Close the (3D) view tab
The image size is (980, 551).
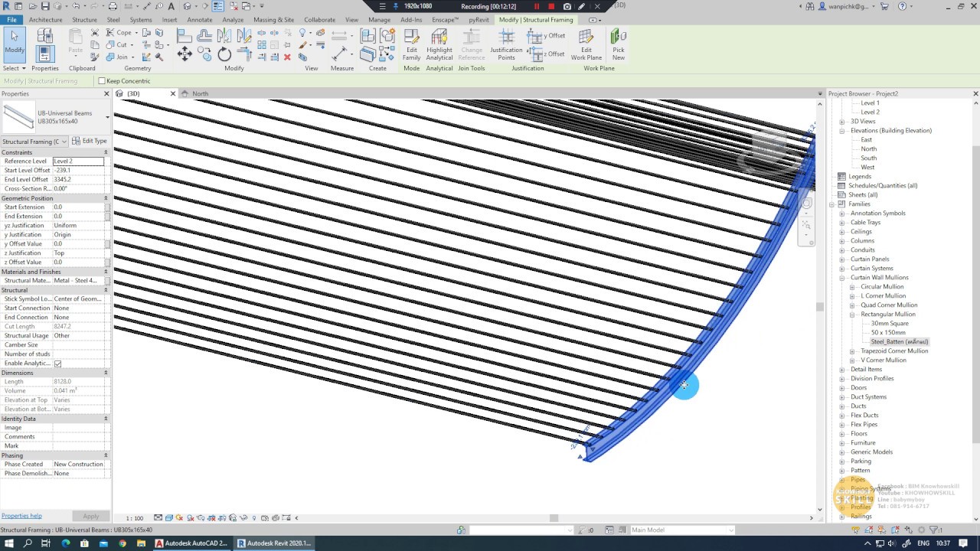[173, 93]
